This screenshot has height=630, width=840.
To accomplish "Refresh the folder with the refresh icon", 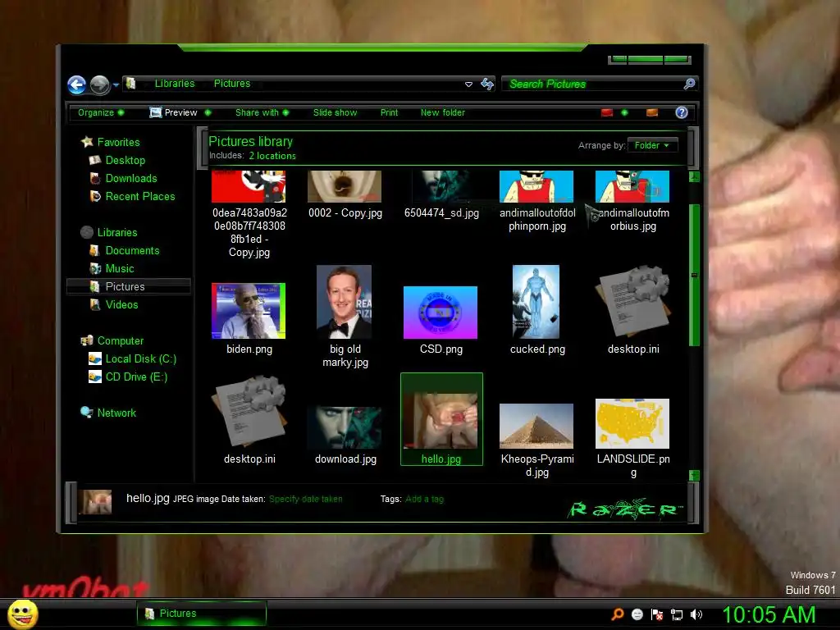I will pyautogui.click(x=487, y=84).
